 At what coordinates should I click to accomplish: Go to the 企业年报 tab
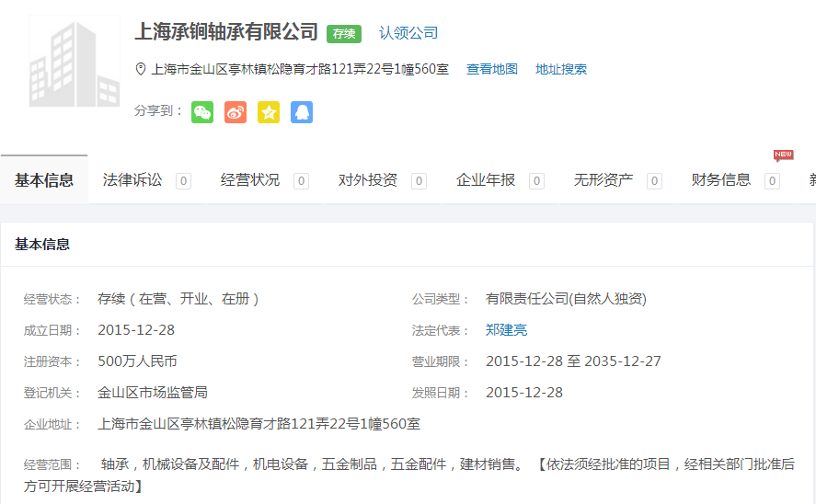click(486, 180)
